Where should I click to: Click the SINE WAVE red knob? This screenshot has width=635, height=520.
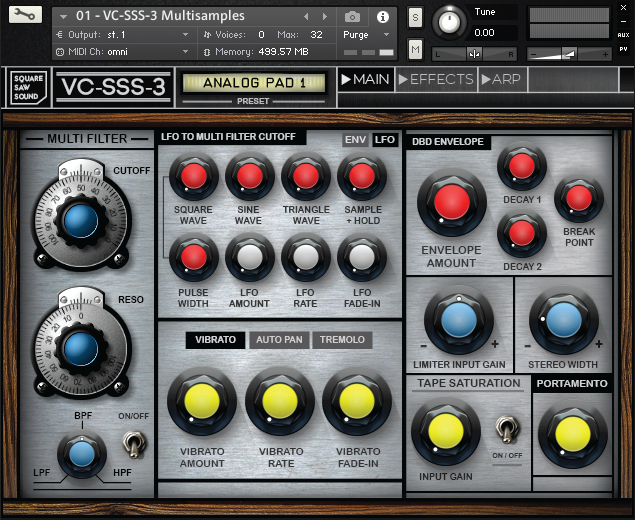(x=250, y=176)
